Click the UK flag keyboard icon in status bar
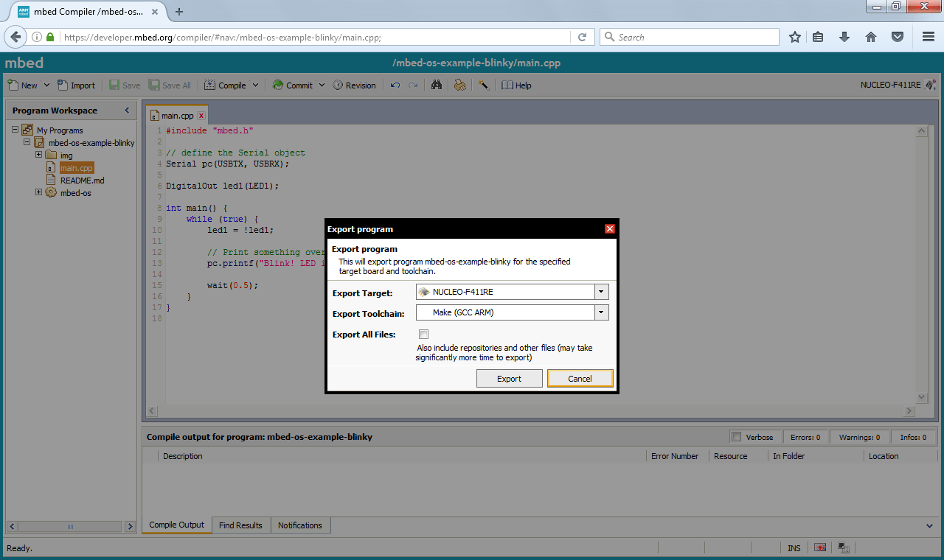Image resolution: width=944 pixels, height=560 pixels. click(820, 547)
